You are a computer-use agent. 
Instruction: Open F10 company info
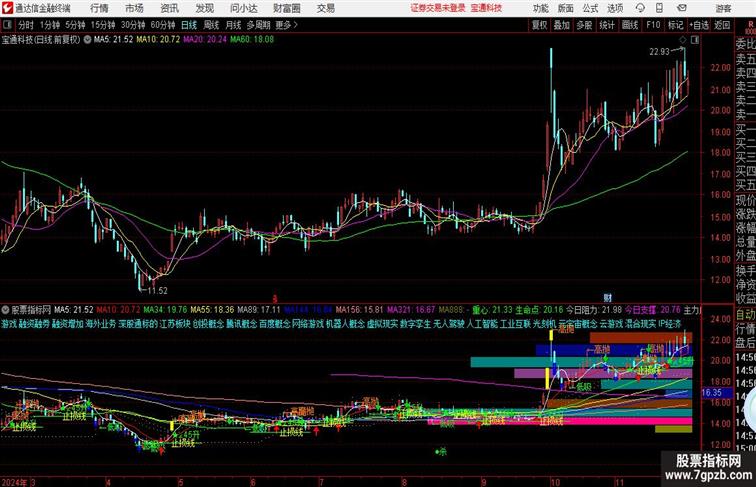tap(653, 25)
